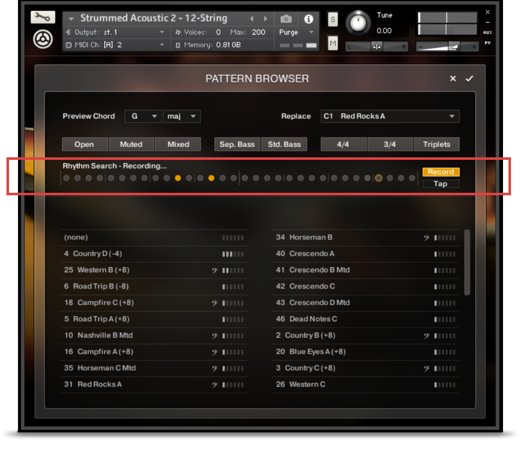
Task: Open Preview Chord type maj dropdown
Action: pos(182,116)
